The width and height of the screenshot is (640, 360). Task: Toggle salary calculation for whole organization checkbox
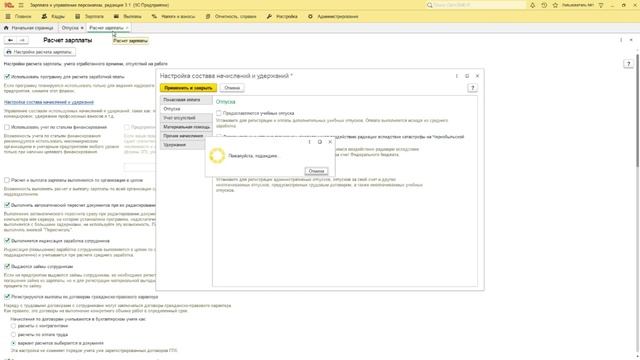coord(7,180)
